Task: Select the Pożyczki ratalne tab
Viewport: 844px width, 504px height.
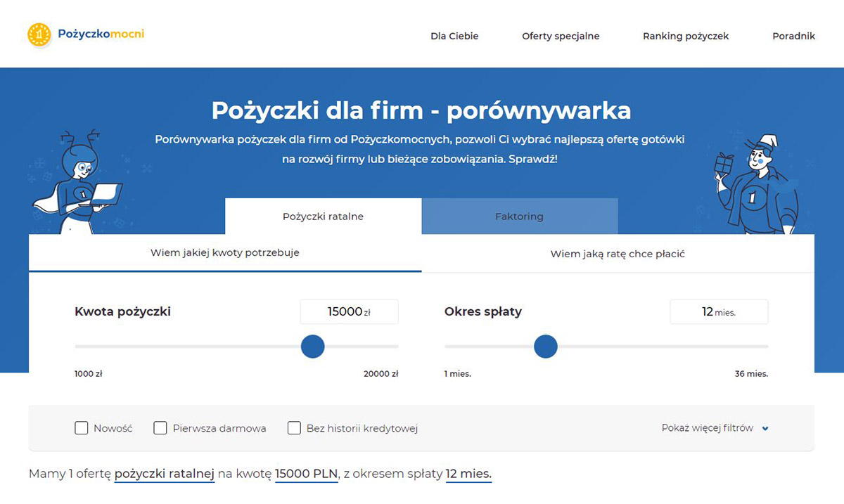Action: pos(323,217)
